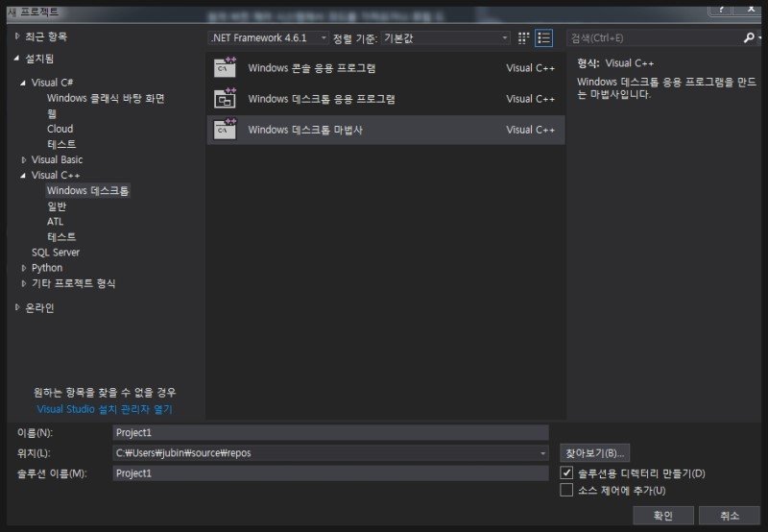This screenshot has height=532, width=768.
Task: Switch to medium icons list view
Action: (x=543, y=38)
